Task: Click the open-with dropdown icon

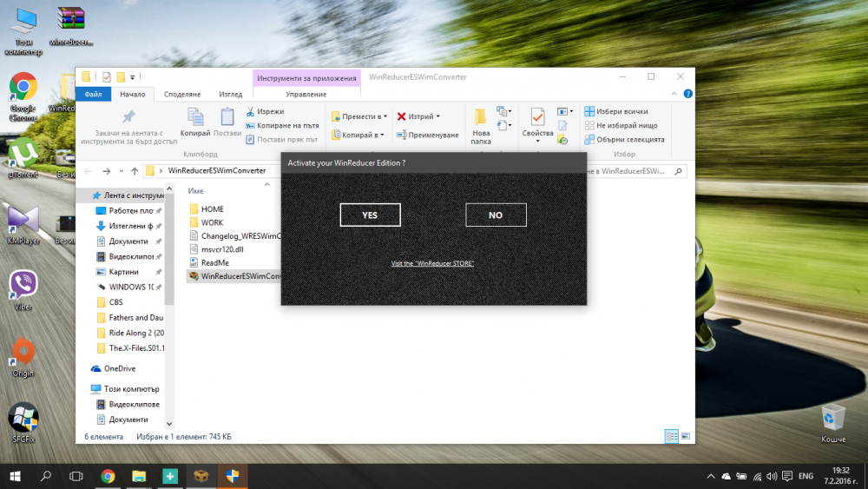Action: coord(565,111)
